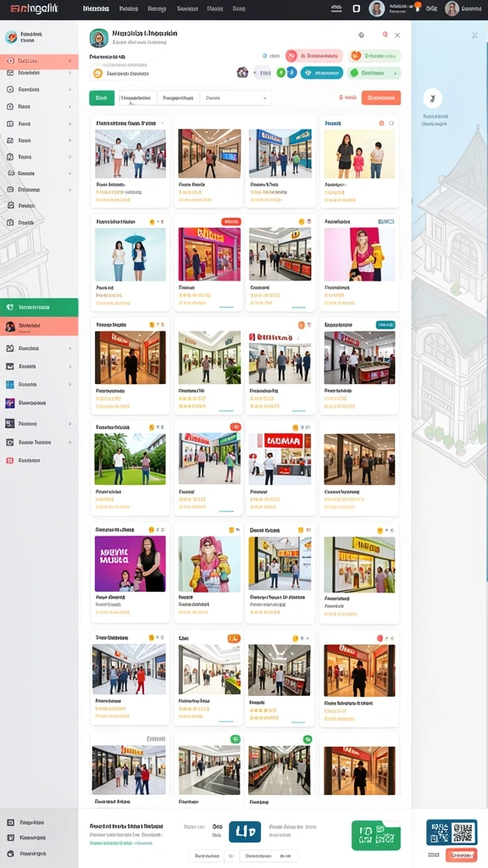
Task: Click the red search magnifier icon
Action: (x=385, y=35)
